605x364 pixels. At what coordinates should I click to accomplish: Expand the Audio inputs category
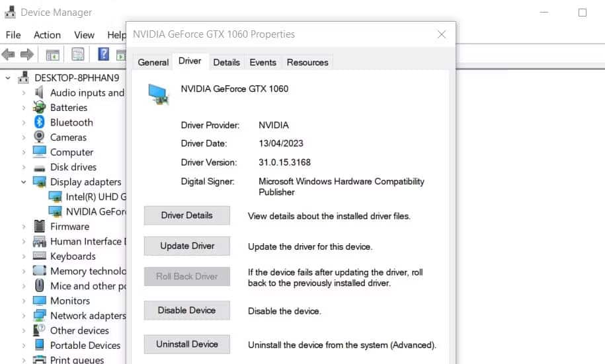point(24,93)
